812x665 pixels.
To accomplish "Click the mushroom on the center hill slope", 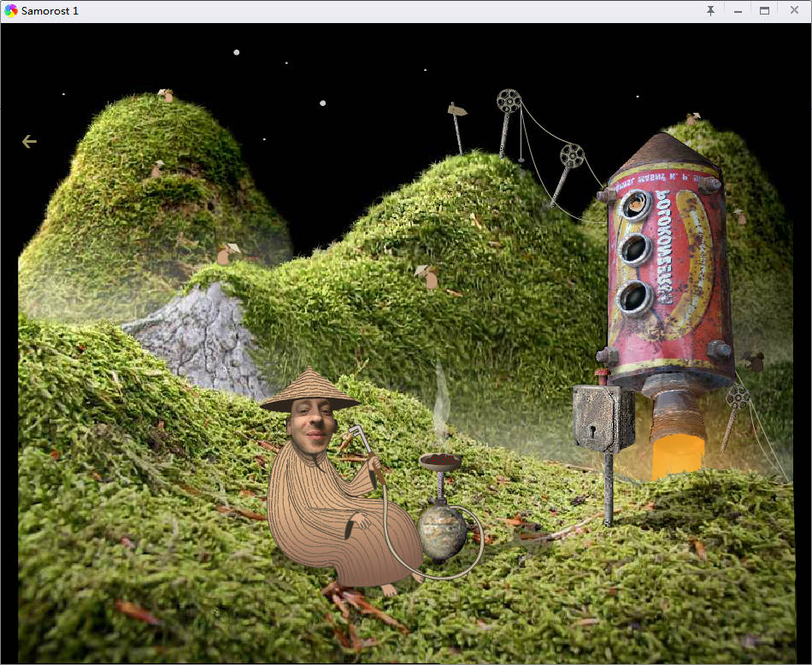I will 428,277.
